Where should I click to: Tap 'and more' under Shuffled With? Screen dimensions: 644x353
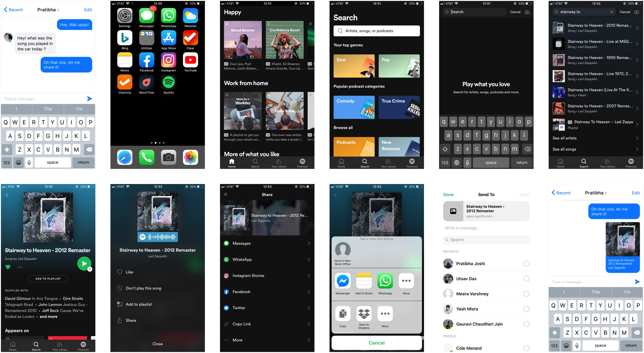tap(49, 317)
